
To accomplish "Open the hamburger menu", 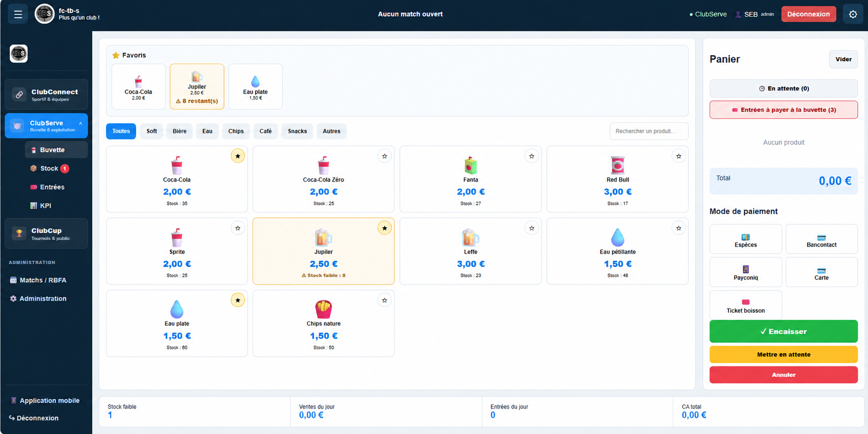I will pyautogui.click(x=18, y=14).
